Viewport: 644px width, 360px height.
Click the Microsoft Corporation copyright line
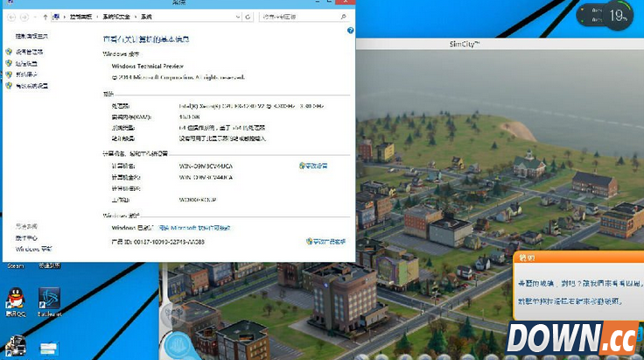coord(178,77)
